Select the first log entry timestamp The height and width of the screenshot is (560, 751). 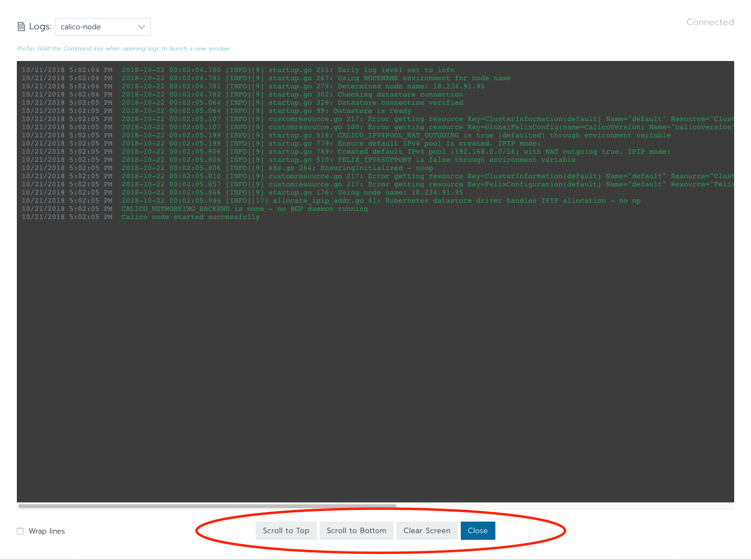pos(66,70)
